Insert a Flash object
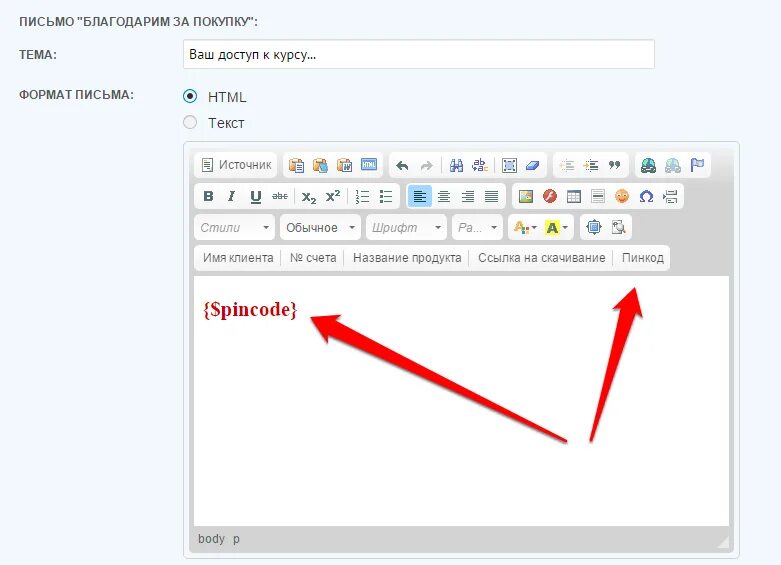This screenshot has height=565, width=781. click(549, 196)
